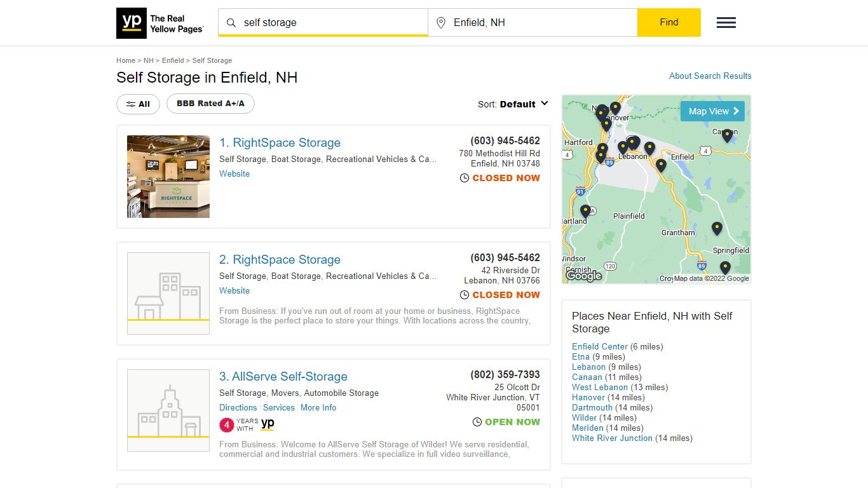
Task: Click the map pin near Grantham
Action: point(717,229)
